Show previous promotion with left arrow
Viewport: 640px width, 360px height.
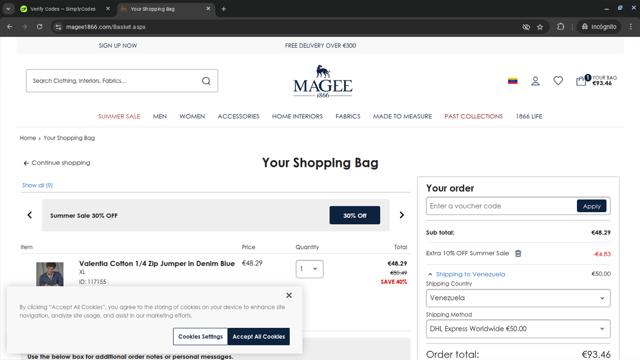pyautogui.click(x=30, y=215)
